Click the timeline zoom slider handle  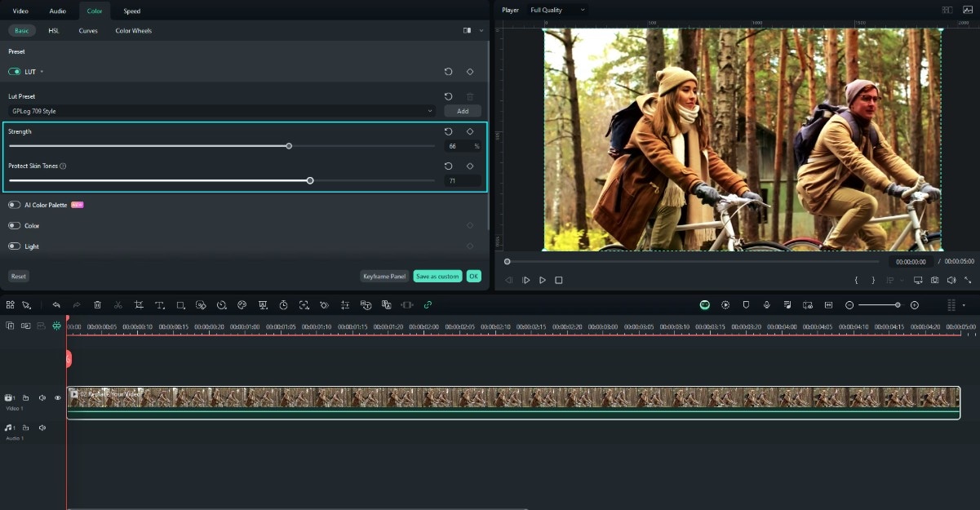pos(898,304)
